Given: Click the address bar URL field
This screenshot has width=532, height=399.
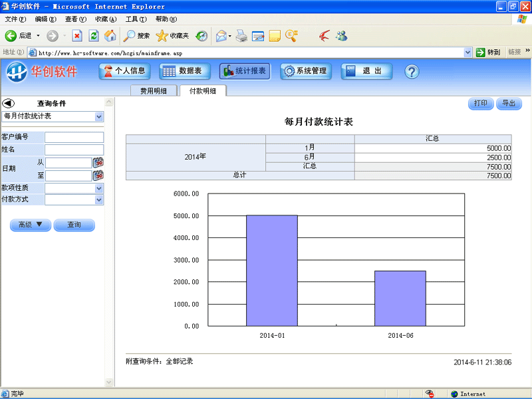Looking at the screenshot, I should click(x=249, y=53).
